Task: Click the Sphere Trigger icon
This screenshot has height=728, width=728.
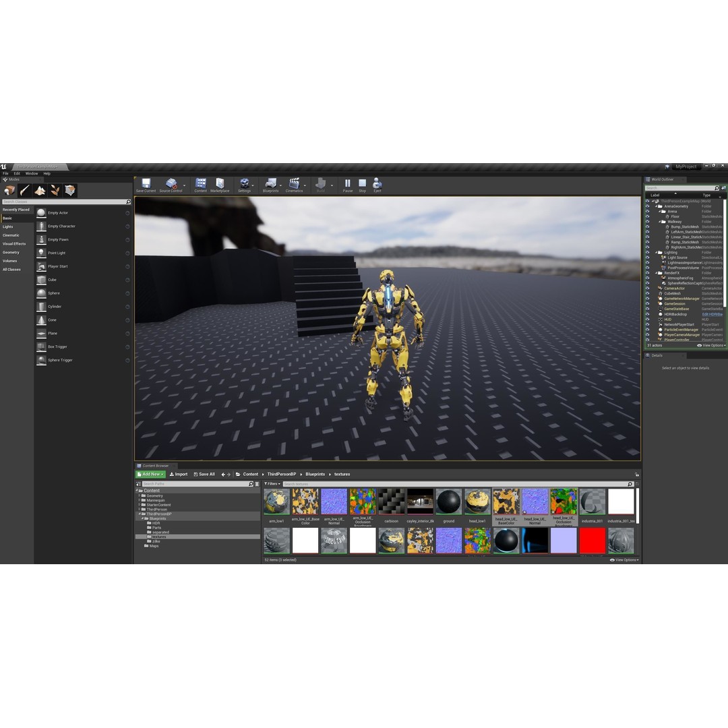Action: tap(41, 360)
